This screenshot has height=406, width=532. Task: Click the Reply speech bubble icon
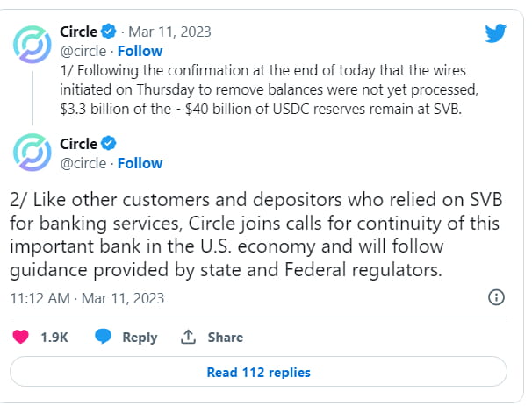click(x=104, y=337)
